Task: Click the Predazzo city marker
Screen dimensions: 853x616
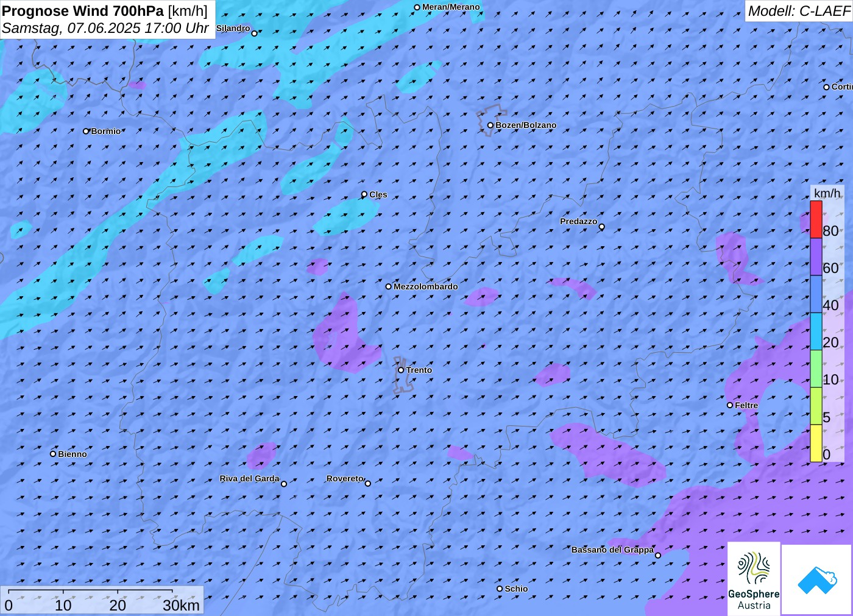Action: click(x=602, y=227)
